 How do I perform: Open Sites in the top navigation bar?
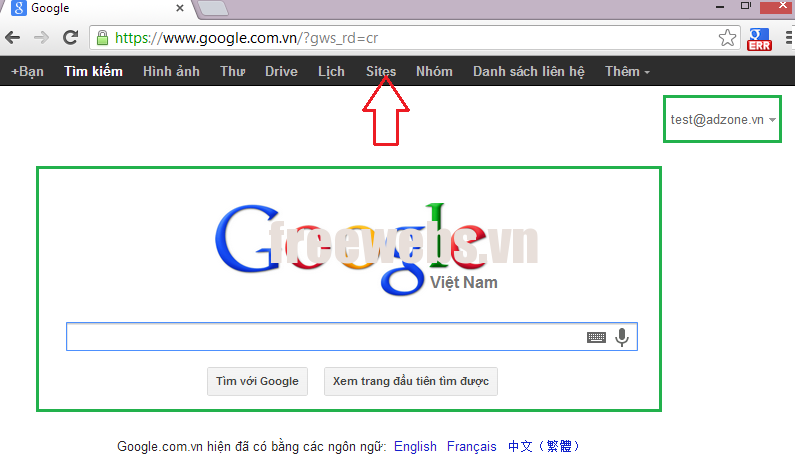click(x=381, y=71)
